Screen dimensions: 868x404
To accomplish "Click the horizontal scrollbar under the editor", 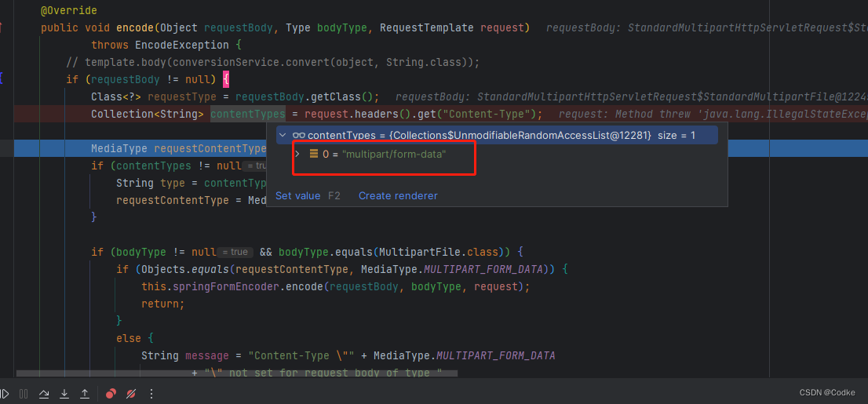I will tap(237, 374).
